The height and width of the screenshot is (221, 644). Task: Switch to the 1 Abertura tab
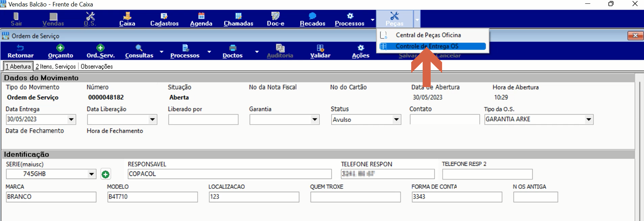(x=18, y=66)
